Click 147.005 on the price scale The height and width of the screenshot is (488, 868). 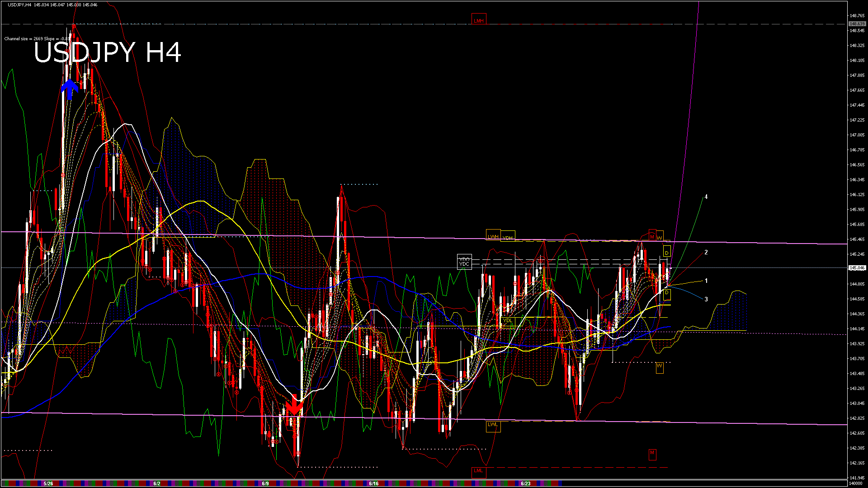(857, 135)
